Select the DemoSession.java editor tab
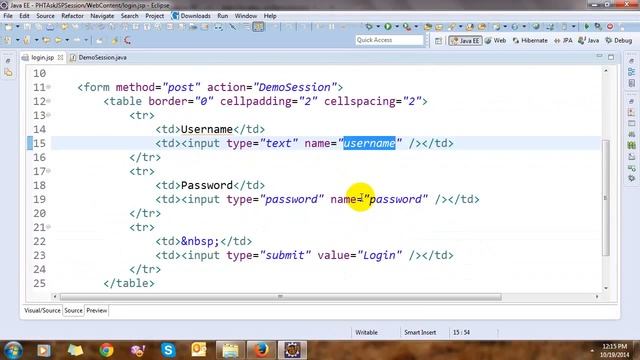This screenshot has height=360, width=640. [x=98, y=58]
